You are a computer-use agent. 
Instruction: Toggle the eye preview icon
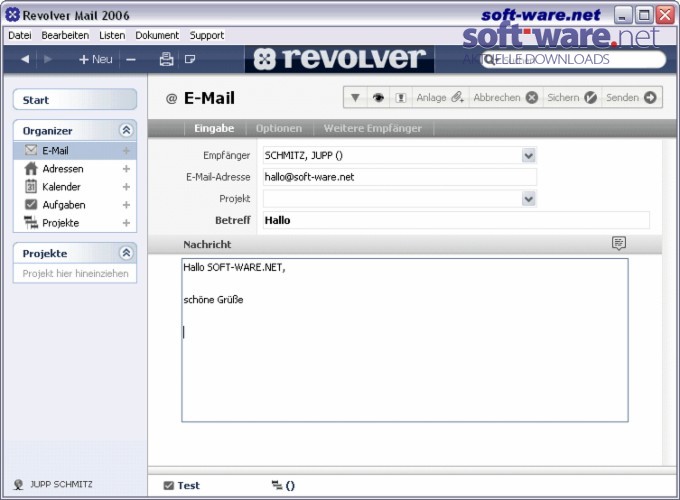[x=378, y=98]
